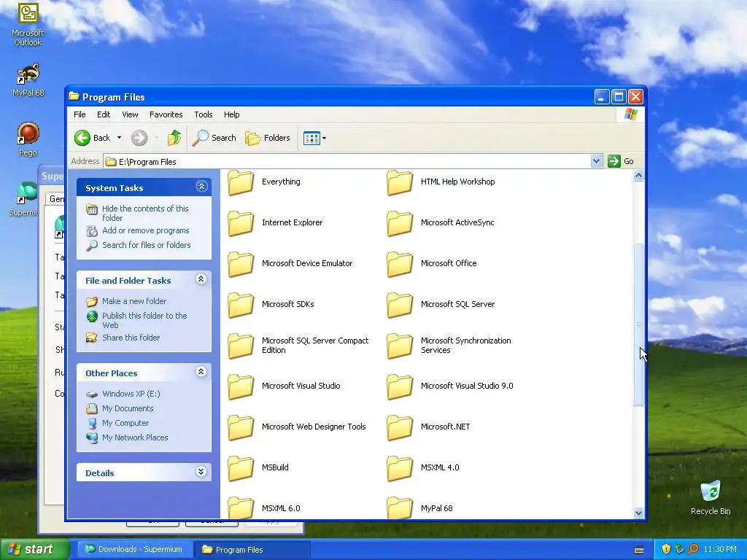The height and width of the screenshot is (560, 747).
Task: Click the green Go button
Action: (621, 161)
